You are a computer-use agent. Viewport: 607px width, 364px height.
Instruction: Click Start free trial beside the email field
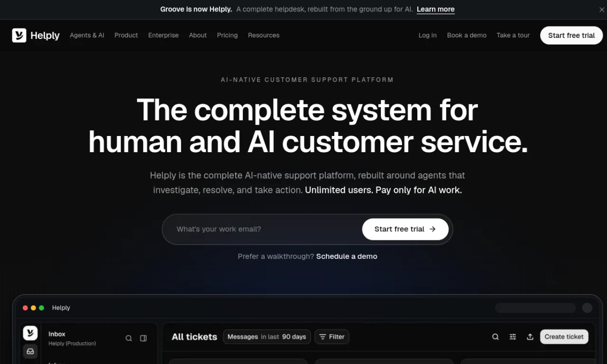coord(405,229)
